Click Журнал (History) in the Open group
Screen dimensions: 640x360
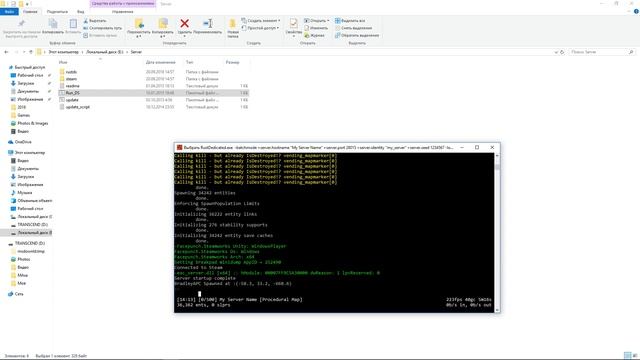[315, 35]
